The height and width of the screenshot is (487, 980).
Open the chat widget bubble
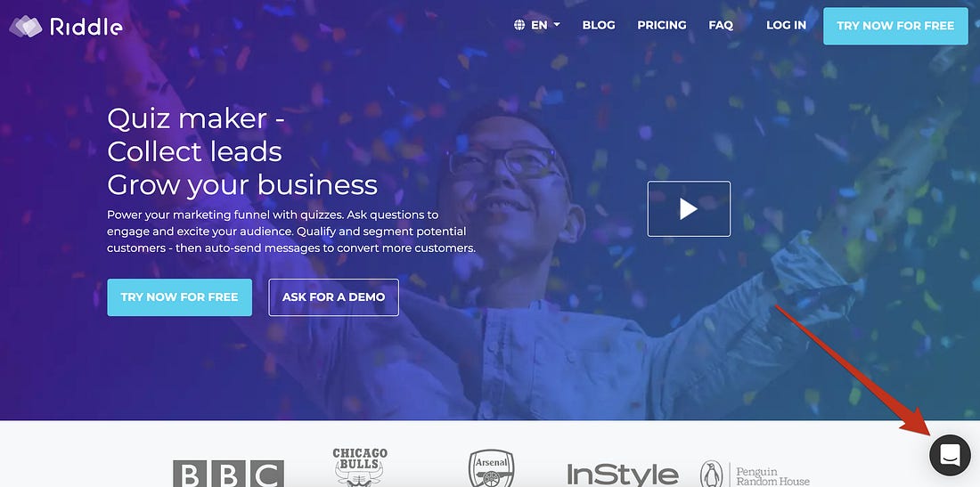950,455
